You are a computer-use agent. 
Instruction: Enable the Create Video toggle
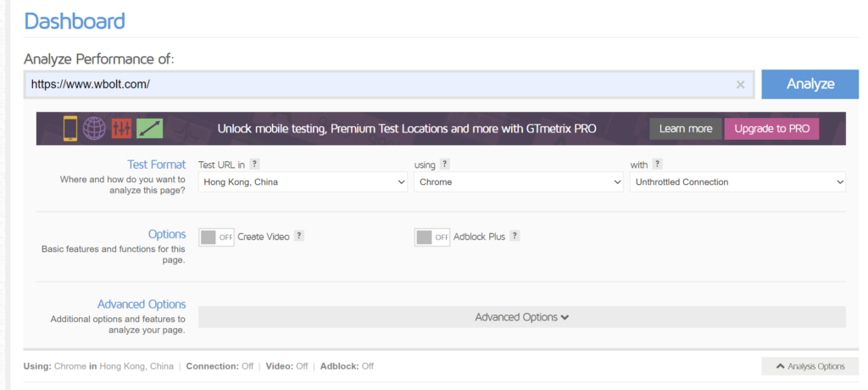click(217, 237)
